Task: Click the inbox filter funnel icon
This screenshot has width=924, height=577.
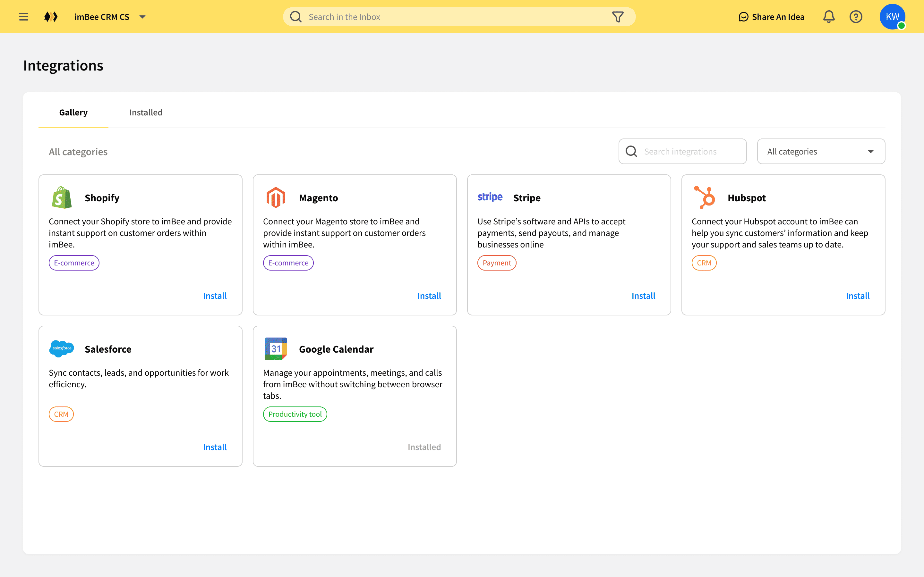Action: pyautogui.click(x=617, y=17)
